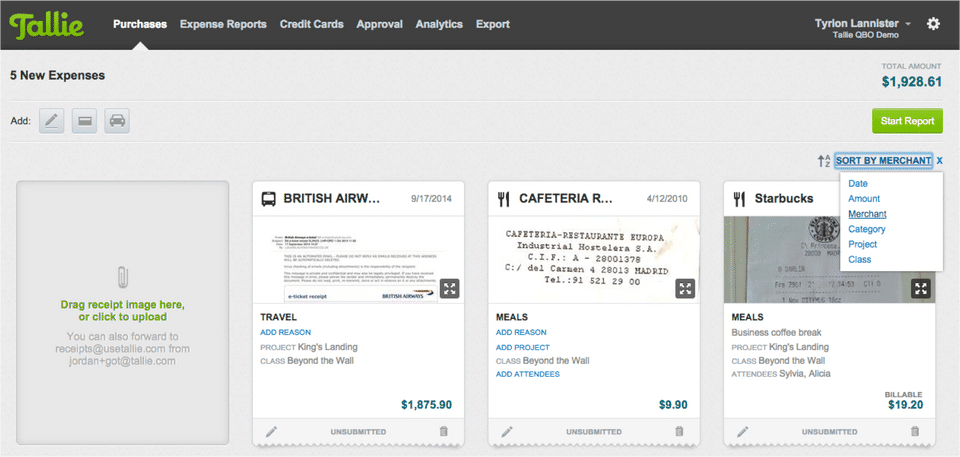Edit the Starbucks expense
The image size is (960, 457).
743,431
